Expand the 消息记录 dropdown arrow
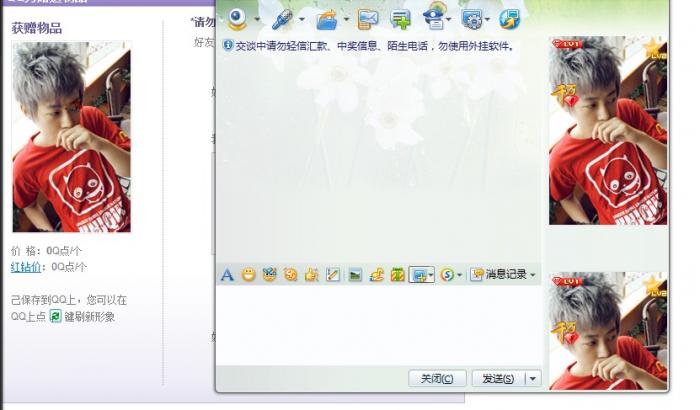 point(533,275)
